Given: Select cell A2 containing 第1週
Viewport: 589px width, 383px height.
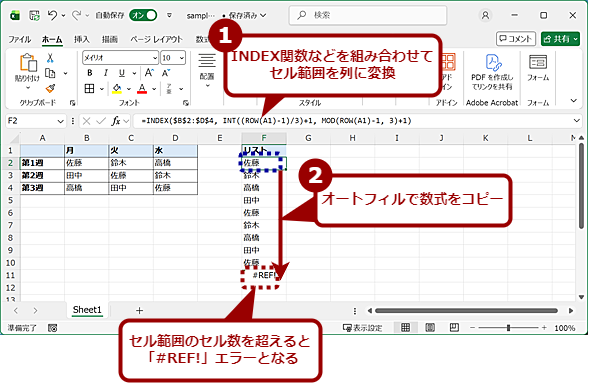Looking at the screenshot, I should click(x=42, y=163).
